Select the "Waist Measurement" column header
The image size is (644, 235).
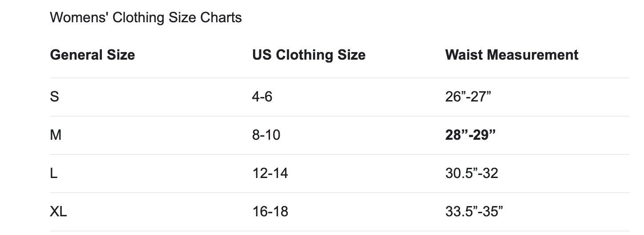(511, 55)
